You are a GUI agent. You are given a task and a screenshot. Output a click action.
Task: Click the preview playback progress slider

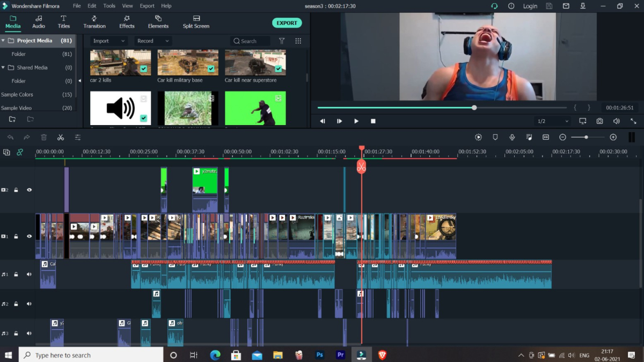(x=443, y=107)
